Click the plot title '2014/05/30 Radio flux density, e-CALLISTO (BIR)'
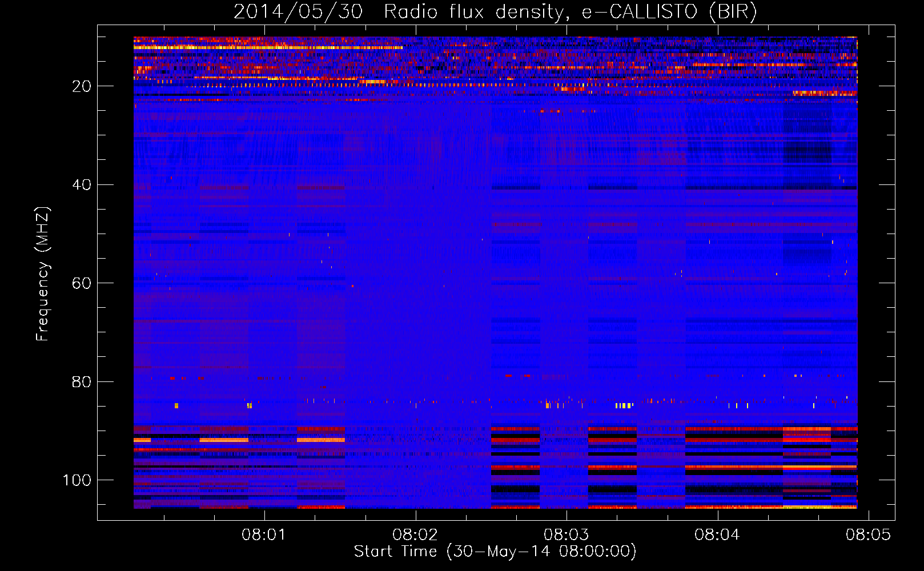The height and width of the screenshot is (571, 924). [495, 11]
